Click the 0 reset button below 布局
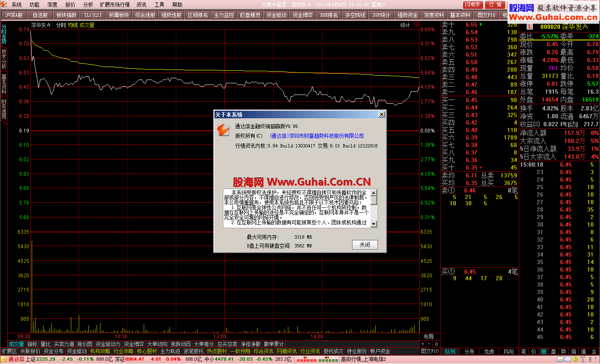 436,344
